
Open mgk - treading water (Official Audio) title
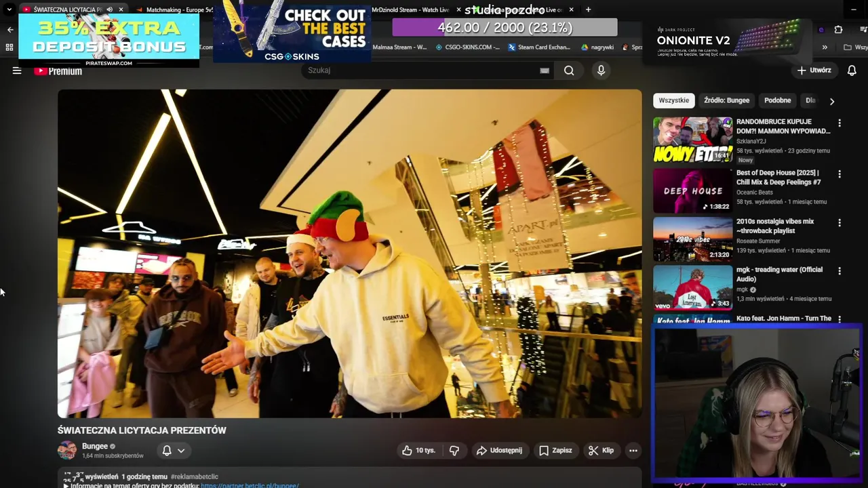pos(779,274)
